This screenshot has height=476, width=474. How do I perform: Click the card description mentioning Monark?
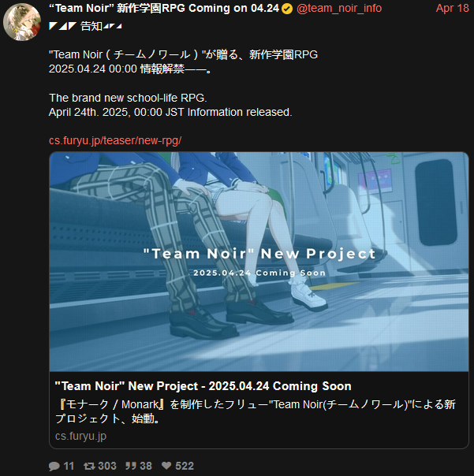(x=256, y=411)
